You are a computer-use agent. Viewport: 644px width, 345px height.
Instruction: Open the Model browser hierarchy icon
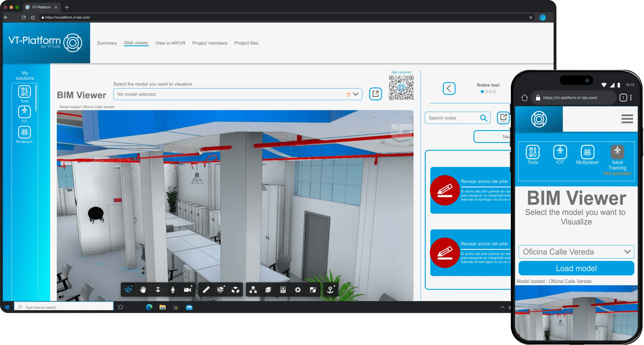(x=253, y=290)
